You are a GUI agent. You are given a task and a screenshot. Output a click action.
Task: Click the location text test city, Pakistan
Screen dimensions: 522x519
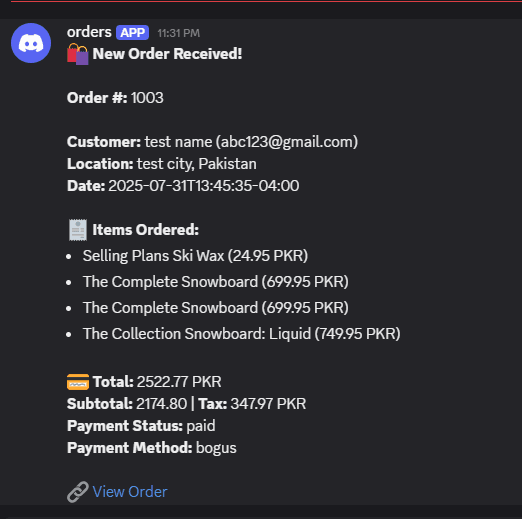coord(197,164)
